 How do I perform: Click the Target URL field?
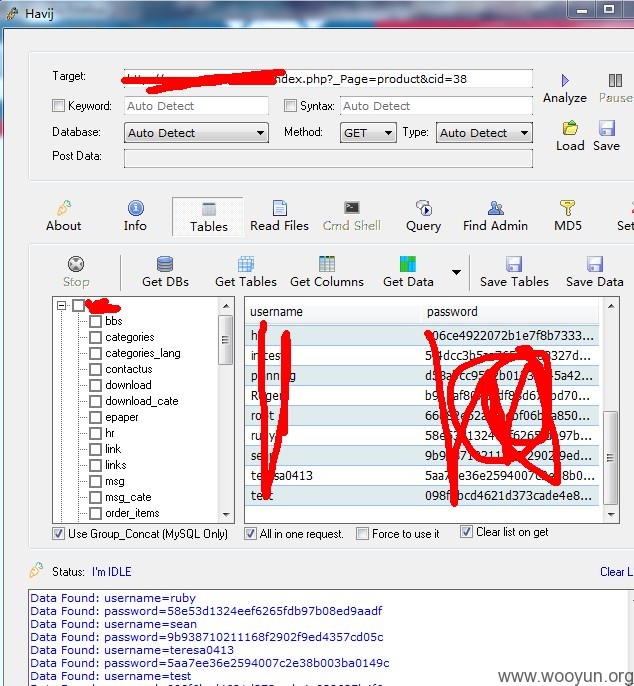328,79
